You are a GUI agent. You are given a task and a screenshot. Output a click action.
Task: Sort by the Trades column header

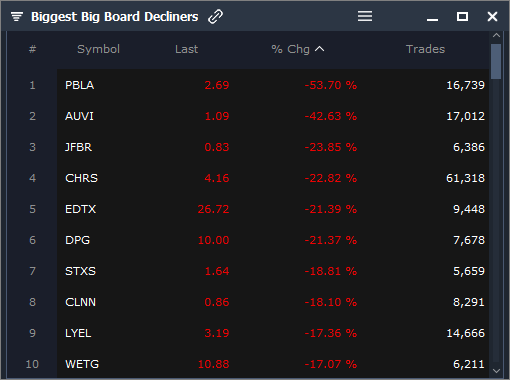click(x=425, y=49)
